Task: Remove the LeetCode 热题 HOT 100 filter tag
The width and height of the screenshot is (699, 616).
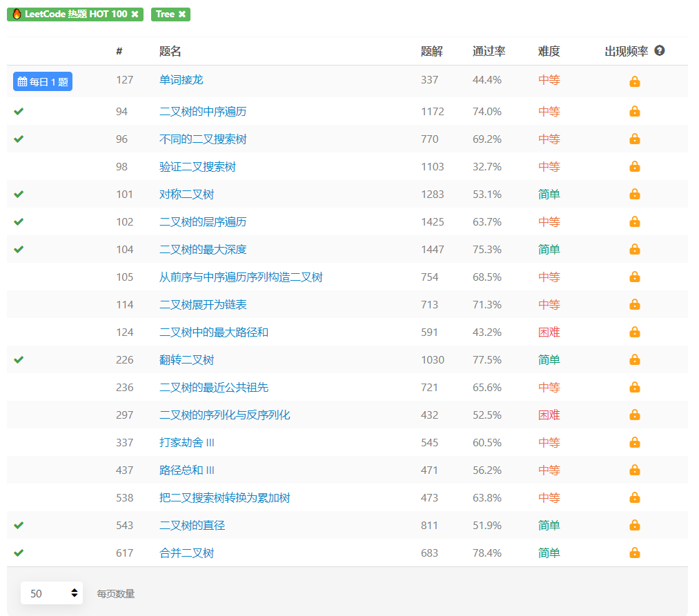Action: point(135,14)
